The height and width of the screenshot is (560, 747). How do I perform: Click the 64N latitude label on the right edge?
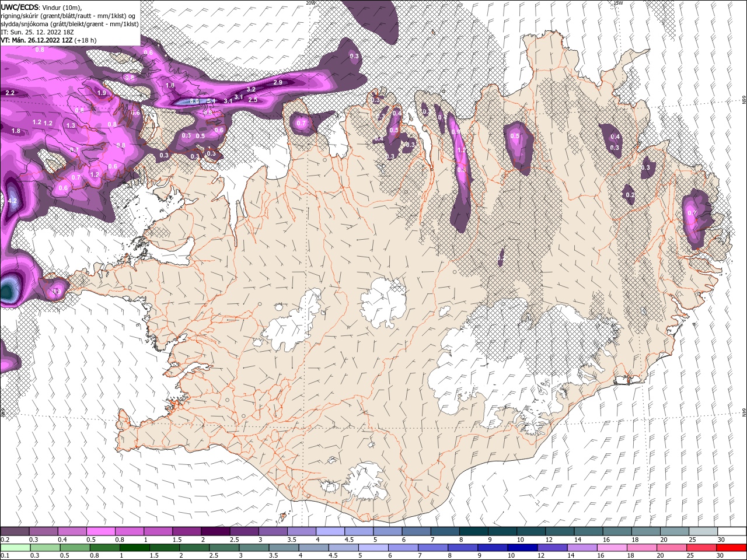744,412
